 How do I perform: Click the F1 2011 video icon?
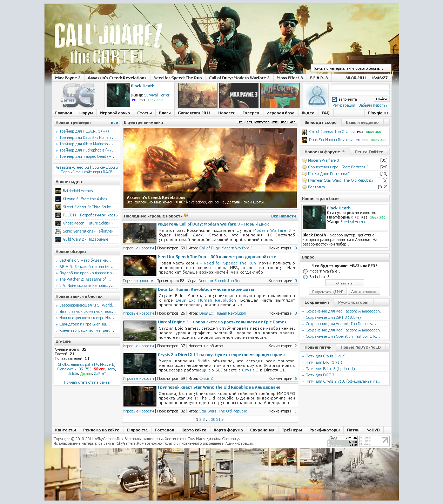point(58,215)
